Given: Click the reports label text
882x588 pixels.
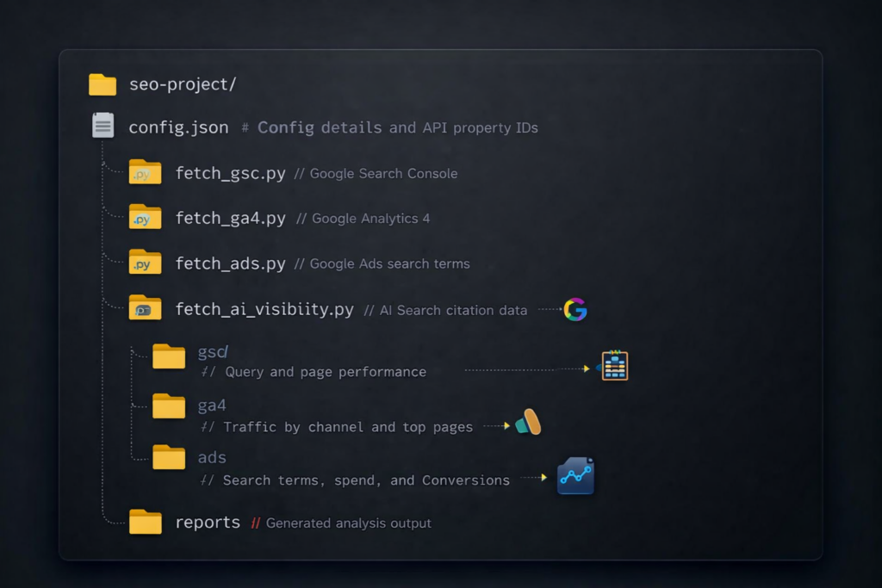Looking at the screenshot, I should [207, 522].
